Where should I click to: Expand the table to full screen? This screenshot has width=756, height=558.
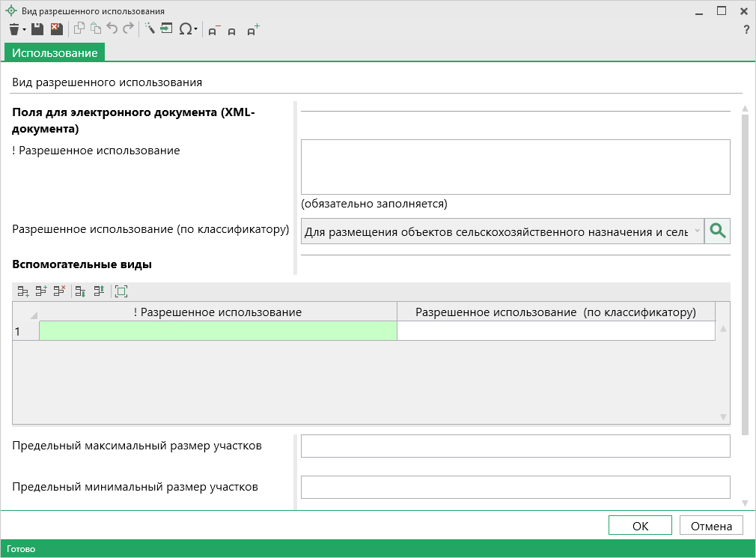[x=121, y=291]
